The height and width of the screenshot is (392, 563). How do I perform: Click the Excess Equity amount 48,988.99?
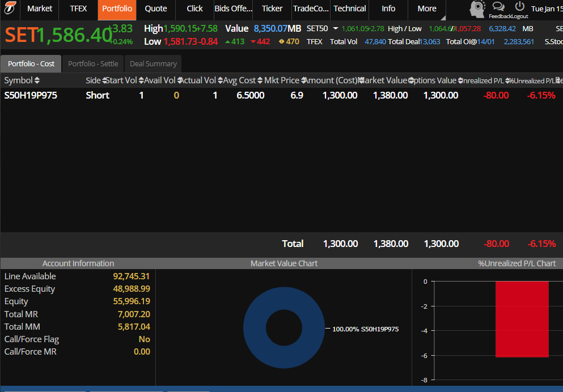(132, 289)
